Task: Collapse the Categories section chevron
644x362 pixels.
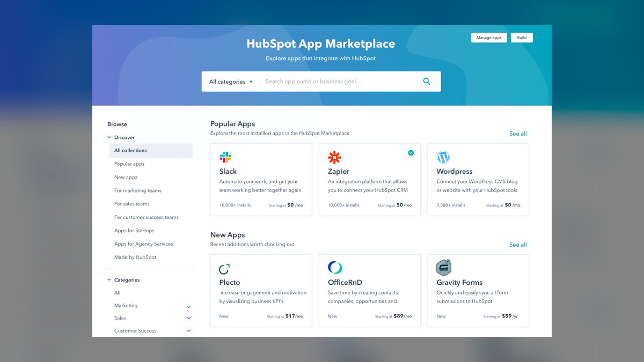Action: tap(109, 280)
